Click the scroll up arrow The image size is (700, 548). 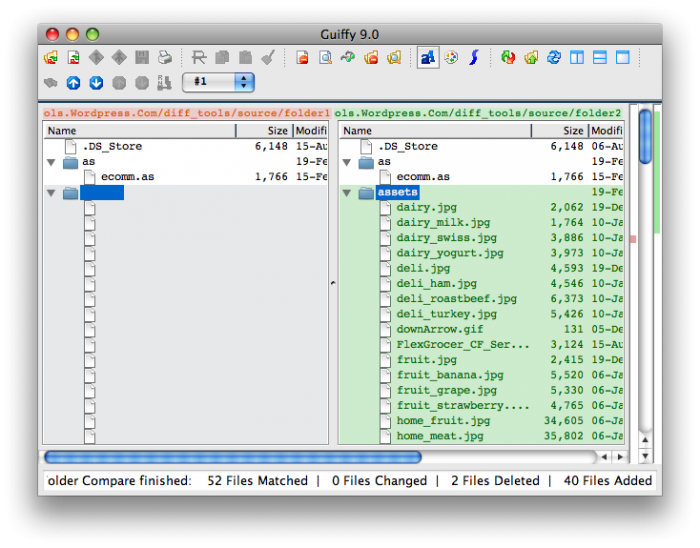coord(645,440)
